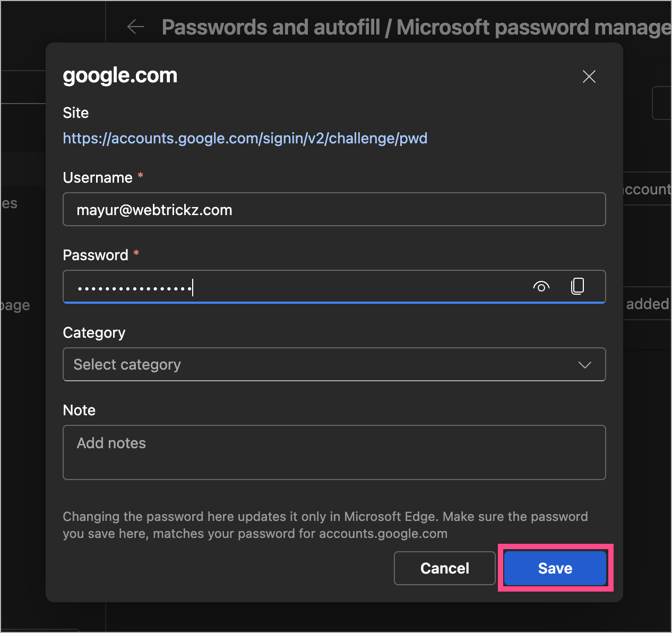
Task: Click the Note label above the notes box
Action: [79, 410]
